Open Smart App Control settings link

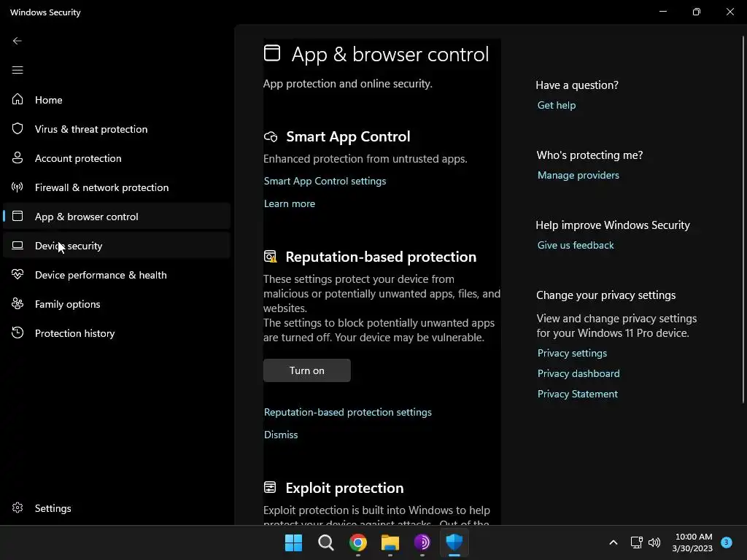(325, 181)
